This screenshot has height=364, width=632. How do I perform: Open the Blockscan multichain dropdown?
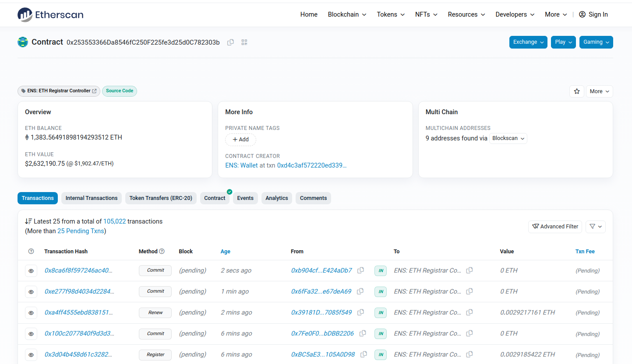point(508,138)
